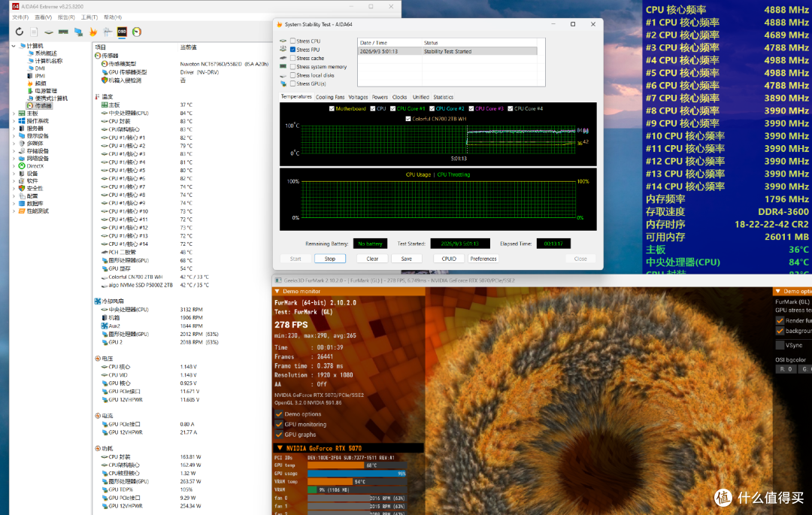Open the 查看(V) menu

coord(43,17)
